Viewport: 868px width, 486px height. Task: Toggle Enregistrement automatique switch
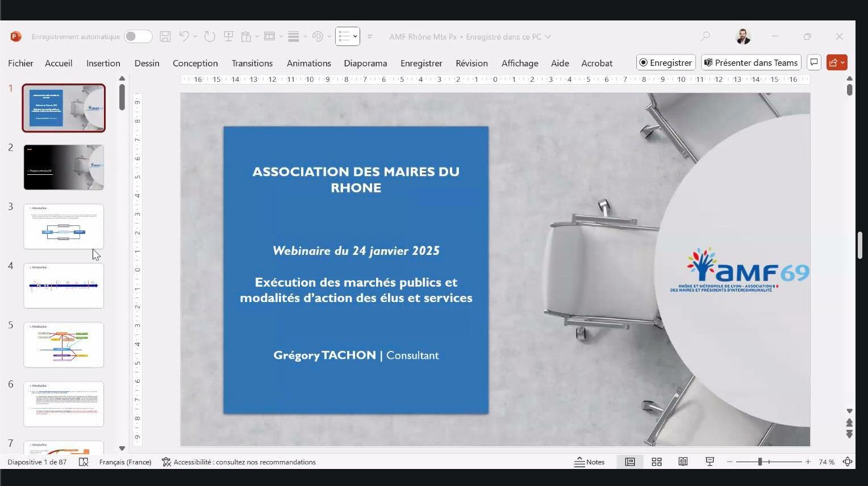138,37
